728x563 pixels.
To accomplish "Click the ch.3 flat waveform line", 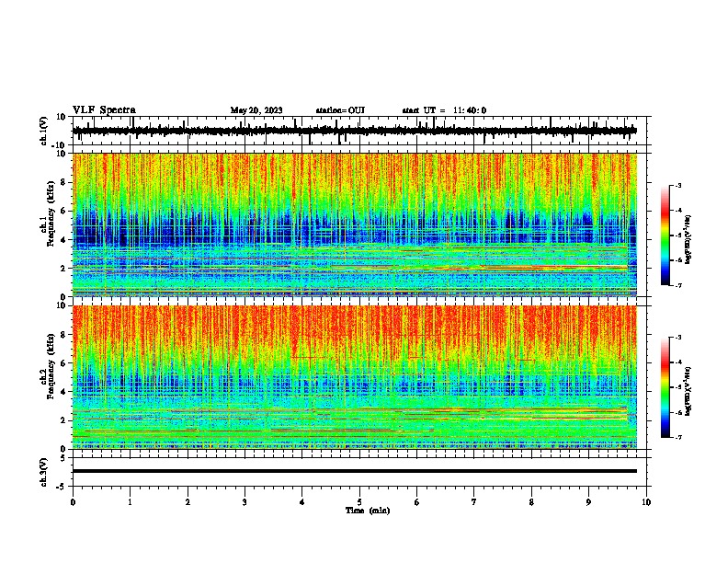I will [x=355, y=471].
